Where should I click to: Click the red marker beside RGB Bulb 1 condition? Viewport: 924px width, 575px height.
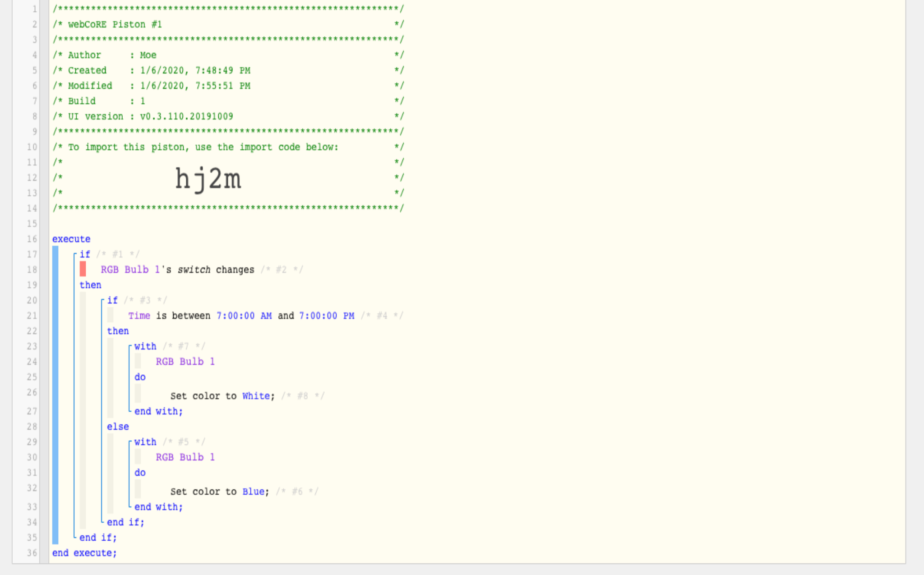83,269
